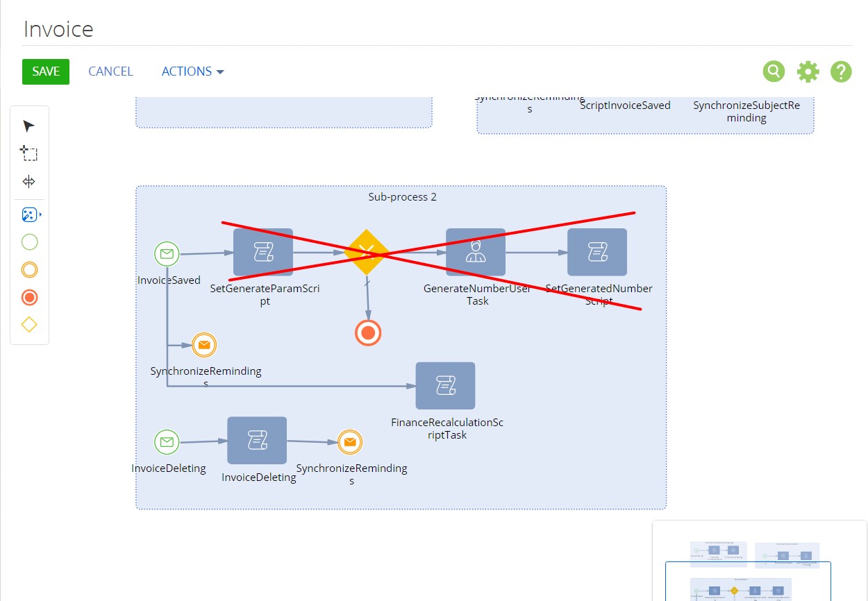Select the yellow exclusive gateway node
This screenshot has width=868, height=601.
coord(367,252)
